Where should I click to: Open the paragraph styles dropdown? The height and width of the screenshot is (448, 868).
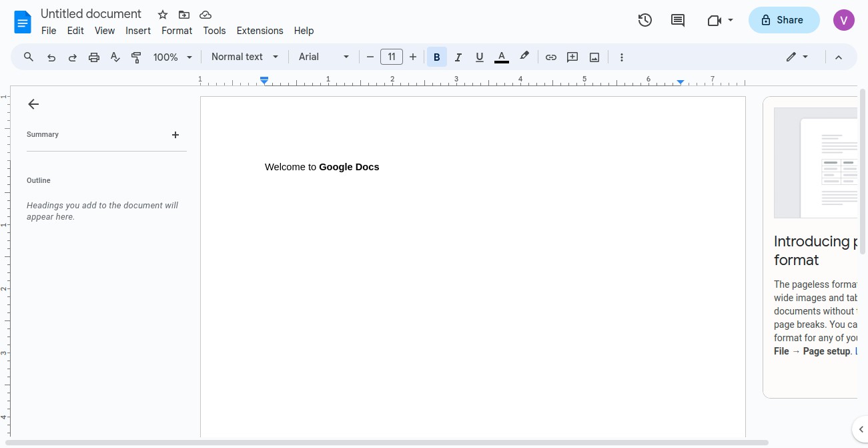(244, 57)
